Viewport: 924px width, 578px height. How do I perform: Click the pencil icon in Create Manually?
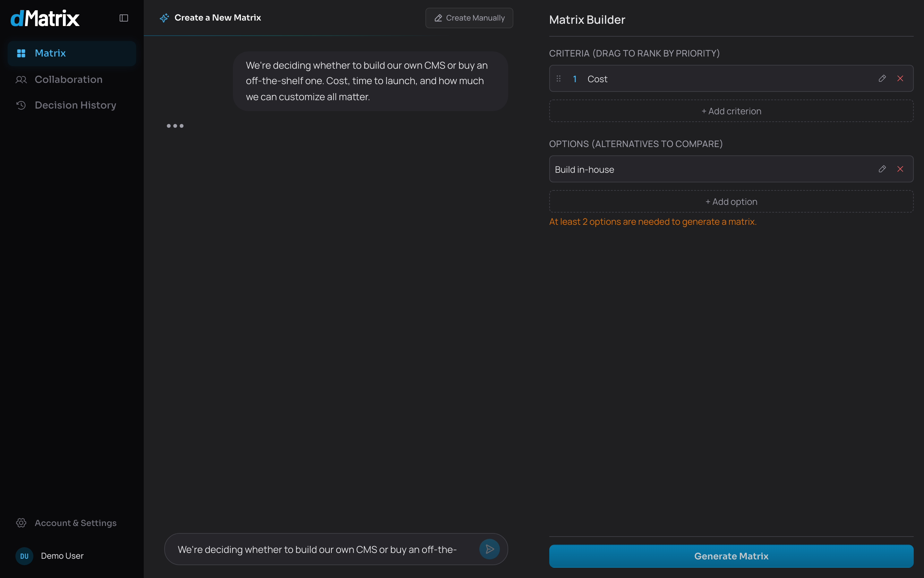click(x=438, y=18)
